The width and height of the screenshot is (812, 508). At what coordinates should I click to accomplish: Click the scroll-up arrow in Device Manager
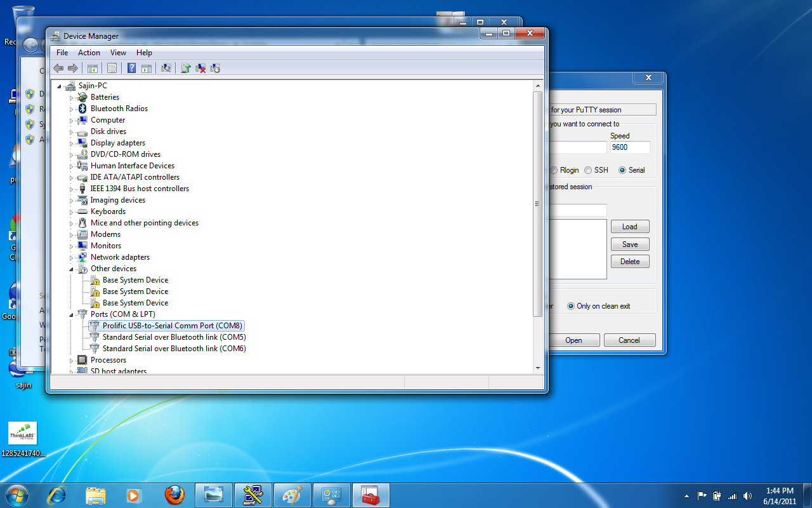point(538,85)
